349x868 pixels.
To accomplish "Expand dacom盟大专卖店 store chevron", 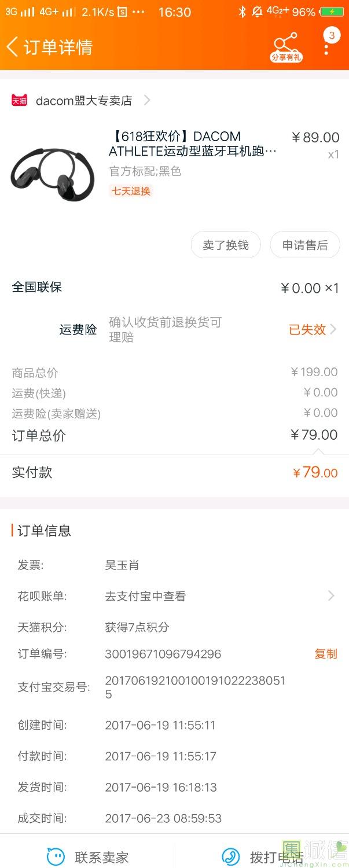I will click(x=147, y=100).
